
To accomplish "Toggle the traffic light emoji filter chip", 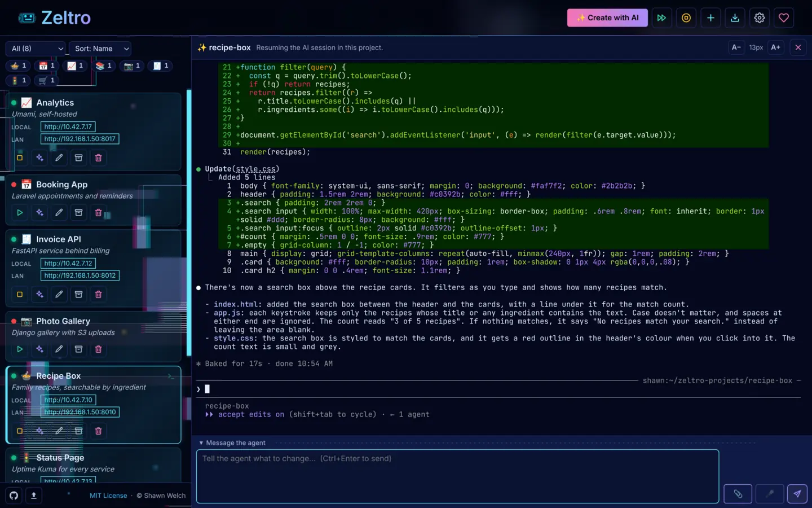I will (x=19, y=80).
